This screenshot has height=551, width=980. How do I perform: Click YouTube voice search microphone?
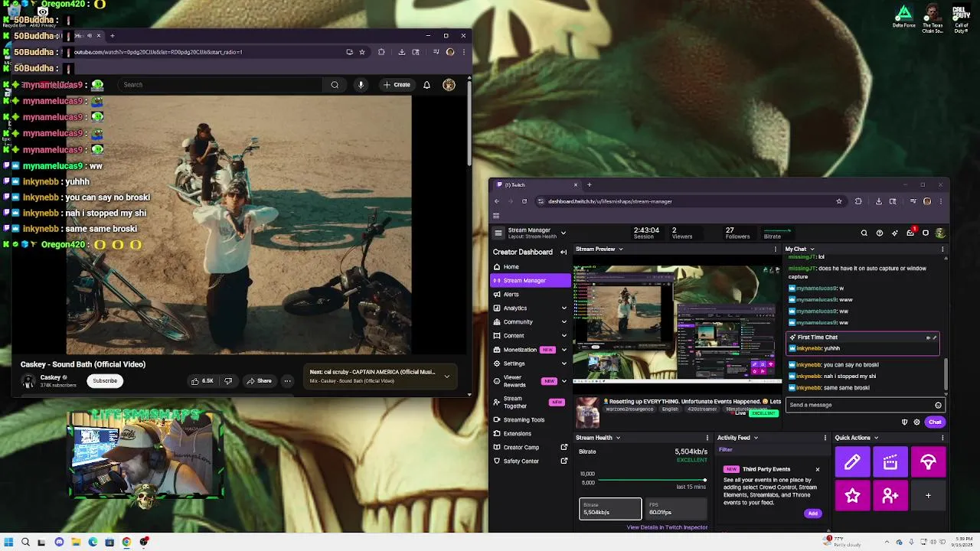[361, 85]
